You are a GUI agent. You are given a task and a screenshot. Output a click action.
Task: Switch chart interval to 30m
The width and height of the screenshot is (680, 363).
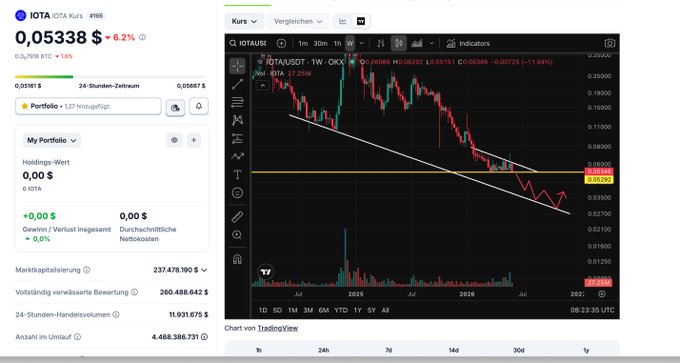pos(320,43)
